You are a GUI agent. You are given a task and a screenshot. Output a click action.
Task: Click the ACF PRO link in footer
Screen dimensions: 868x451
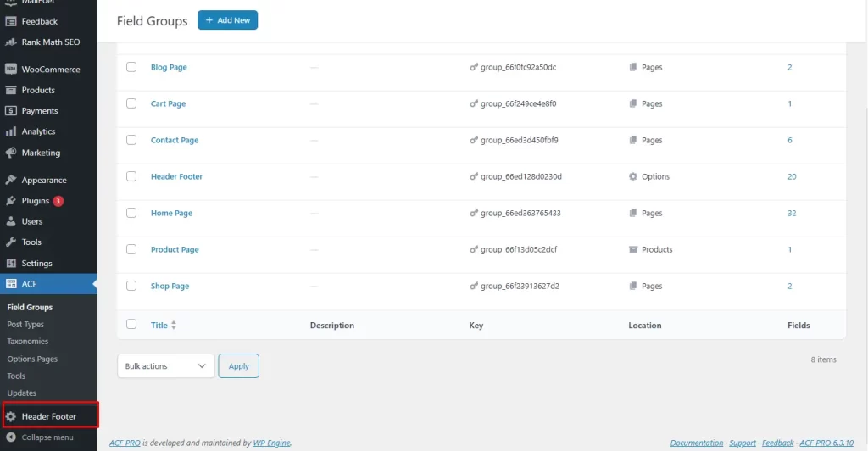tap(125, 443)
